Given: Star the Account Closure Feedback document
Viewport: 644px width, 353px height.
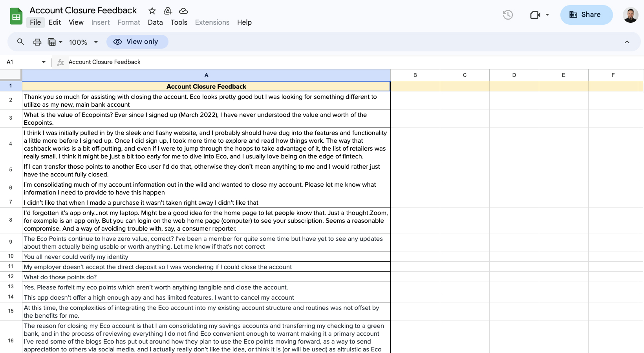Looking at the screenshot, I should click(x=152, y=11).
